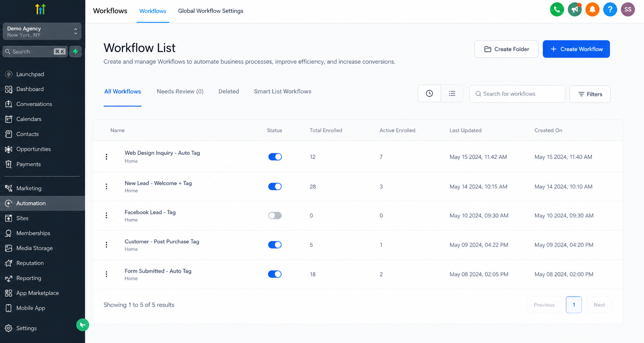Click Next pagination button
This screenshot has height=343, width=644.
click(599, 305)
